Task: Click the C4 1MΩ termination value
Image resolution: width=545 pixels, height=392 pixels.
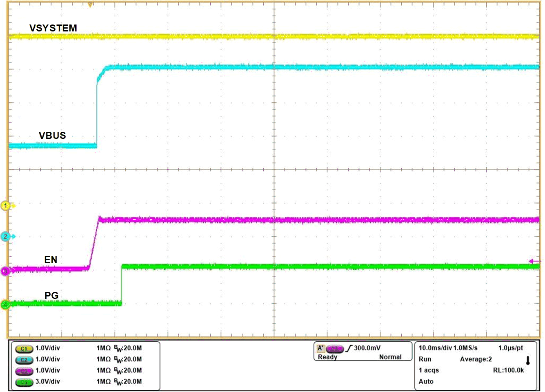Action: (104, 381)
